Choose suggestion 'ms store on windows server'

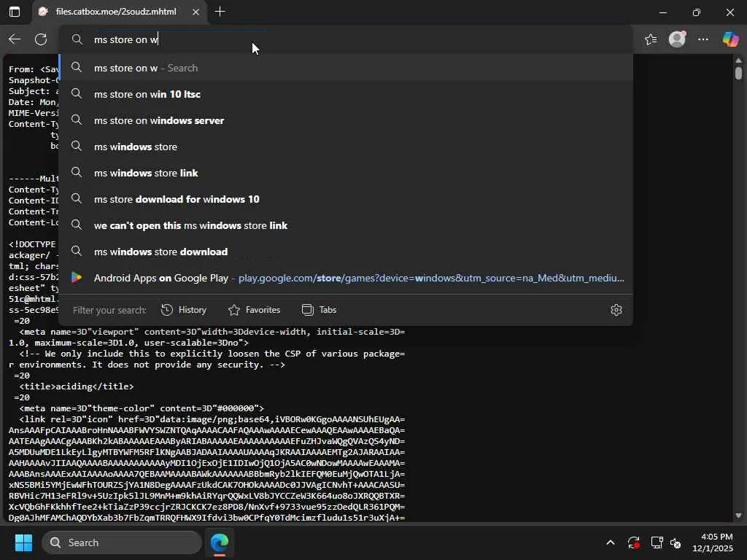346,120
